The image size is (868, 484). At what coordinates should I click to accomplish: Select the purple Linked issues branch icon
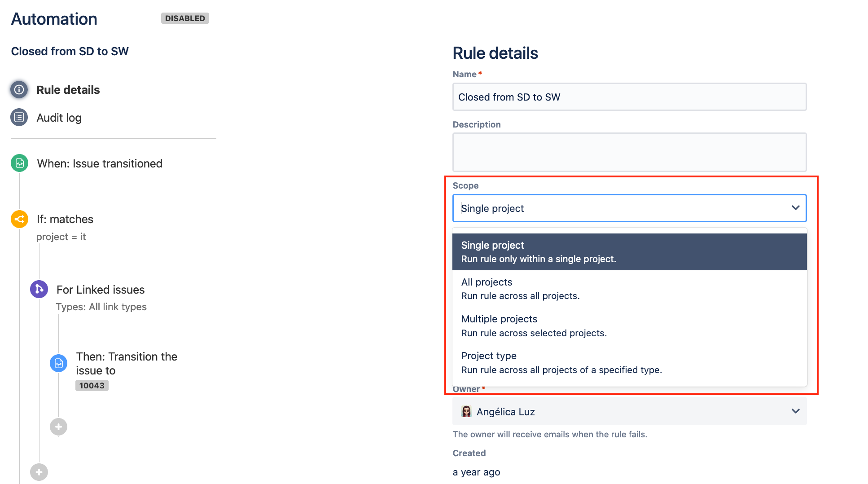pos(39,289)
